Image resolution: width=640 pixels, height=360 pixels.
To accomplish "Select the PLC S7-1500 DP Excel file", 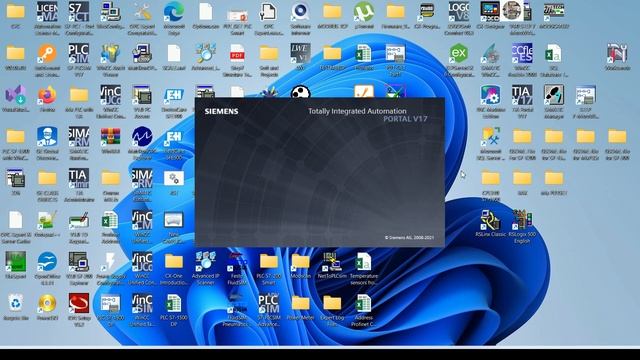I will point(174,304).
